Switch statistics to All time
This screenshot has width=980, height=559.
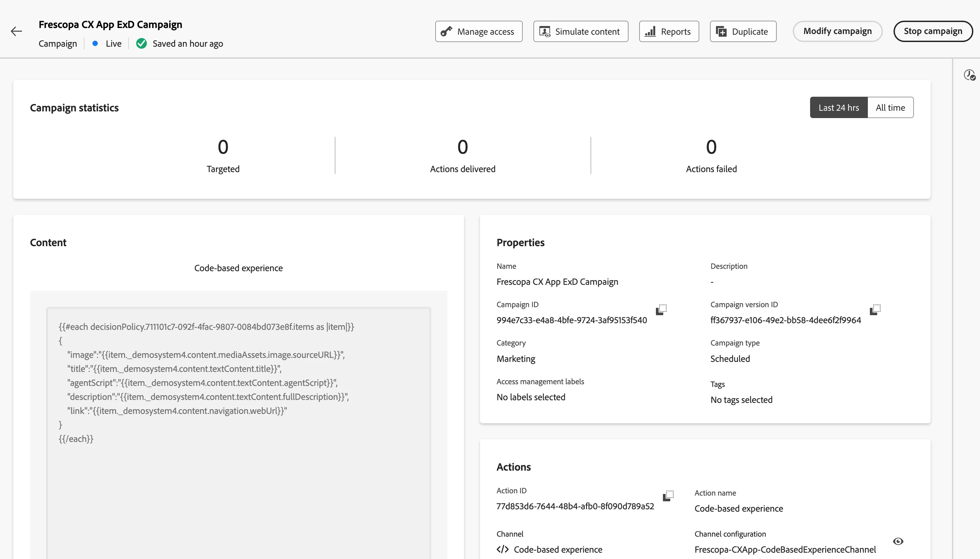point(890,107)
